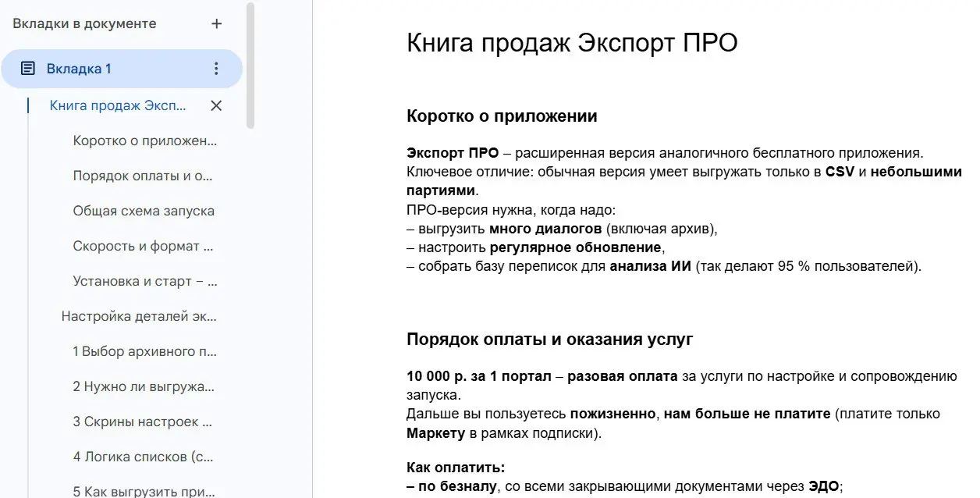The height and width of the screenshot is (498, 980).
Task: Click the document icon beside Вкладка 1
Action: click(x=28, y=69)
